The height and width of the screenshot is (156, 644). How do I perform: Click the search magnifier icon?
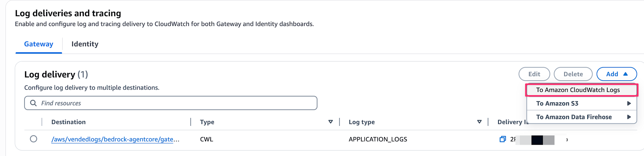pyautogui.click(x=33, y=103)
